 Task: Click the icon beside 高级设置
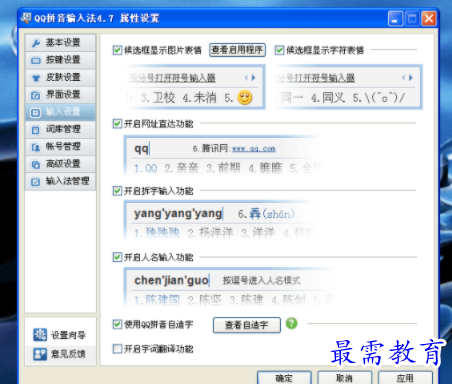click(x=36, y=164)
